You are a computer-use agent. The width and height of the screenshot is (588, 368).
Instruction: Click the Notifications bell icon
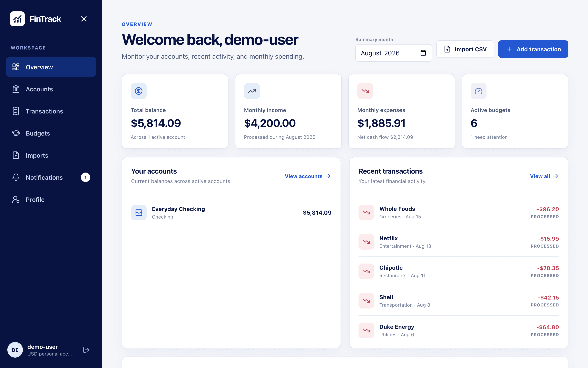tap(16, 177)
